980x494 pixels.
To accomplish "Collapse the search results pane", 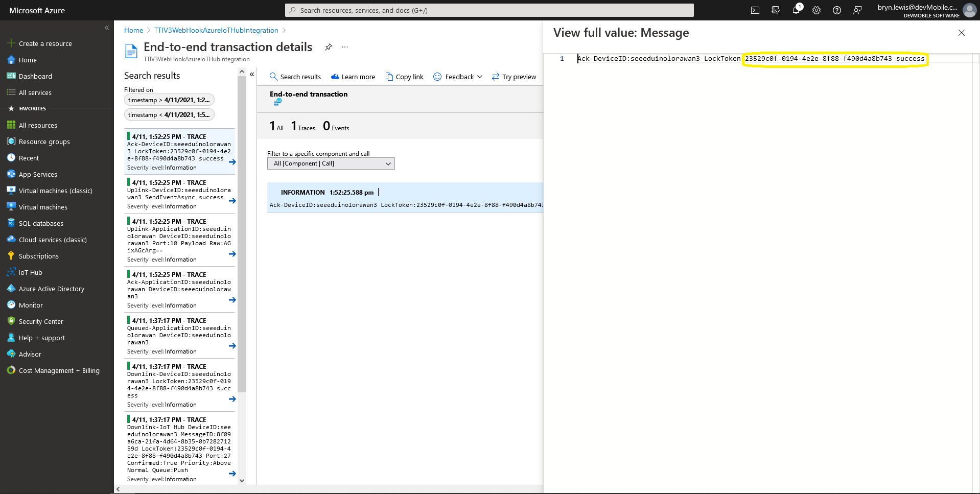I will point(252,75).
